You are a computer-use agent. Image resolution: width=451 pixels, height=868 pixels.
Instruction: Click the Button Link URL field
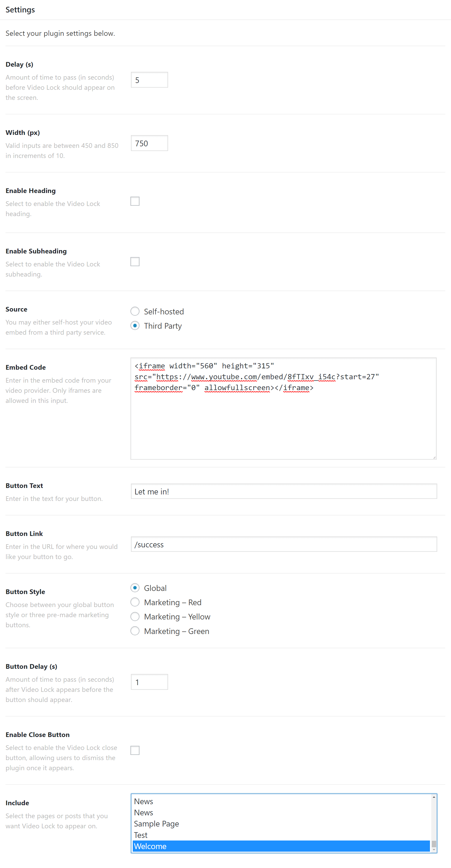tap(283, 544)
